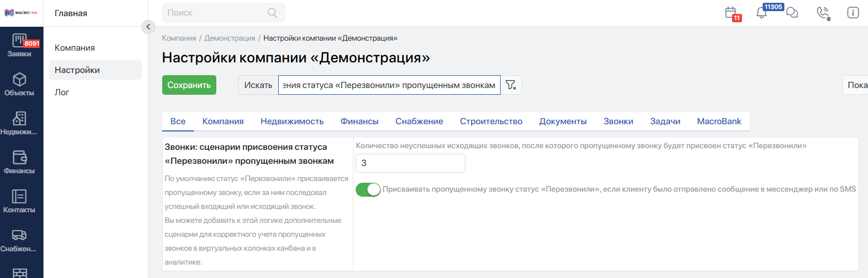Click the Искать button
Screen dimensions: 868x278
[258, 85]
